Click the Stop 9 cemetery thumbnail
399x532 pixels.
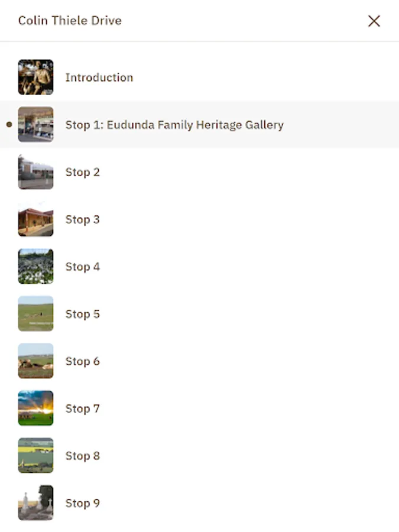(35, 503)
